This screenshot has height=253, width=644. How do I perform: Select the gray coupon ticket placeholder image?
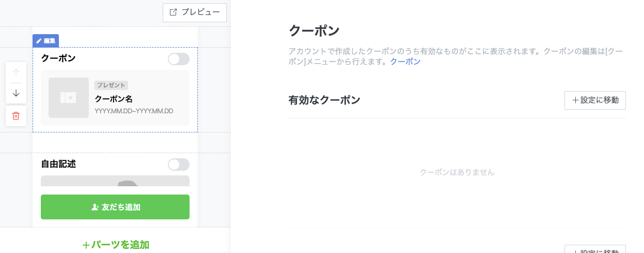tap(69, 98)
